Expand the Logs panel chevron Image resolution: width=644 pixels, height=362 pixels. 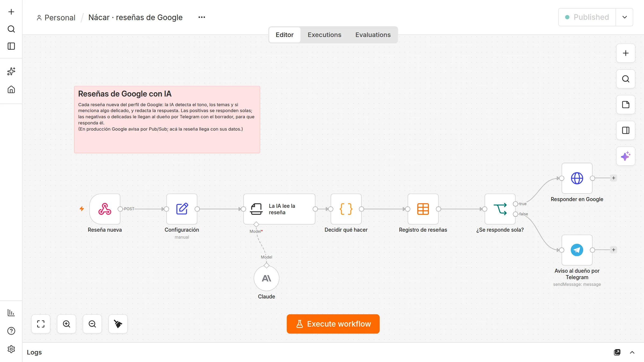pos(632,352)
